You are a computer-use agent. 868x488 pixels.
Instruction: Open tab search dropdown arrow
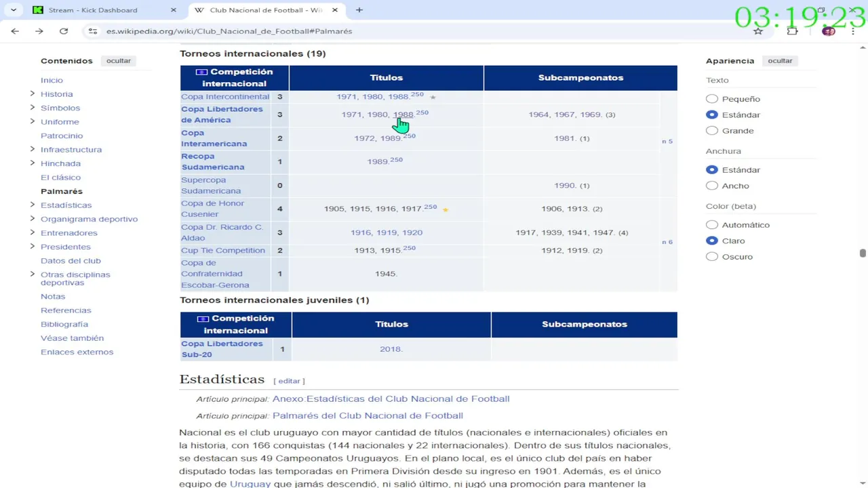point(13,10)
